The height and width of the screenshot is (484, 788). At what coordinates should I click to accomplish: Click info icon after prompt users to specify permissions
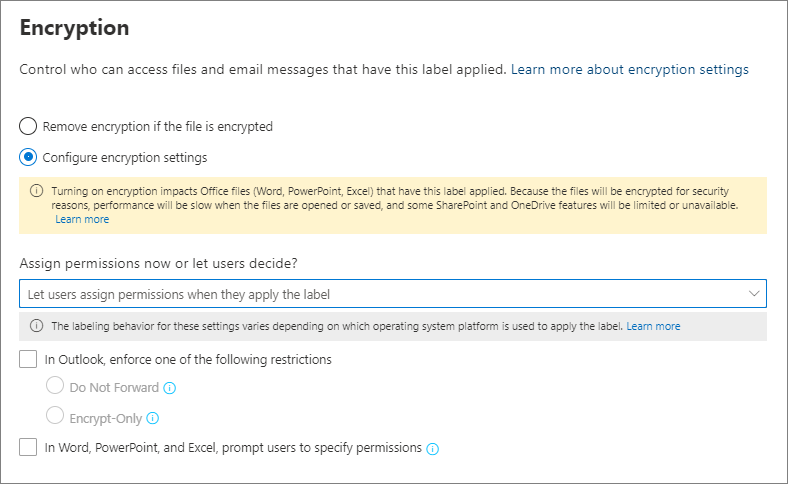tap(432, 449)
